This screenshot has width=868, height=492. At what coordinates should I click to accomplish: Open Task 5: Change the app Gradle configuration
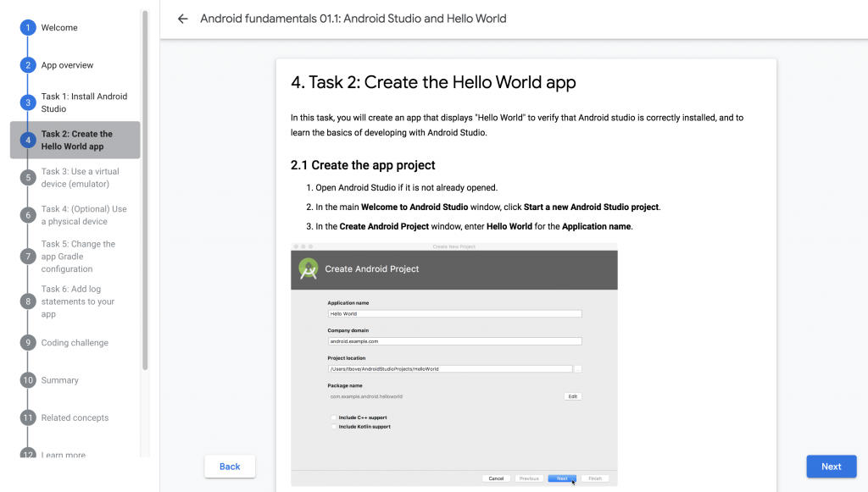coord(78,256)
